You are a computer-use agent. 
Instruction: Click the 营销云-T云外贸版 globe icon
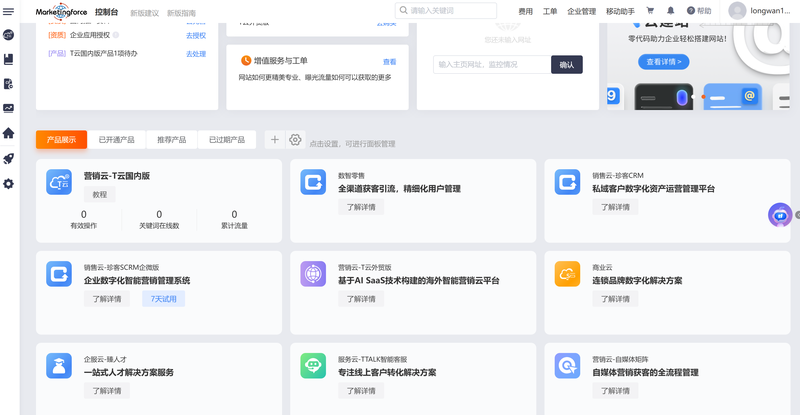313,274
